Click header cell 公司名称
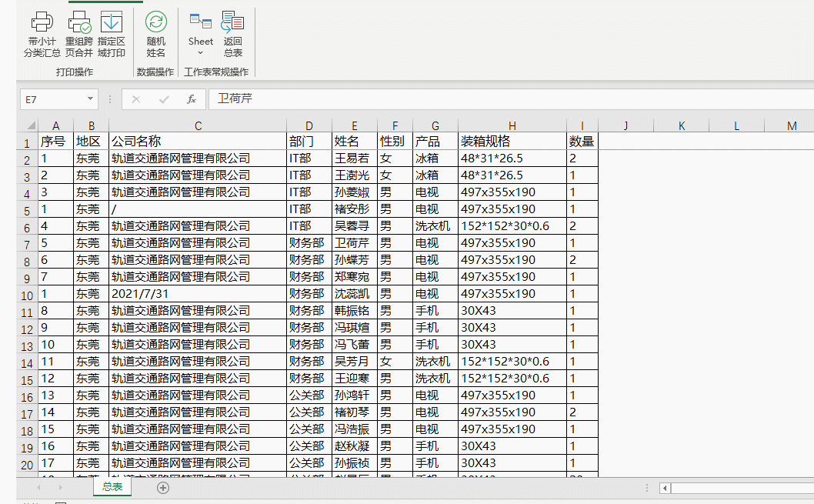This screenshot has height=504, width=814. pos(198,141)
